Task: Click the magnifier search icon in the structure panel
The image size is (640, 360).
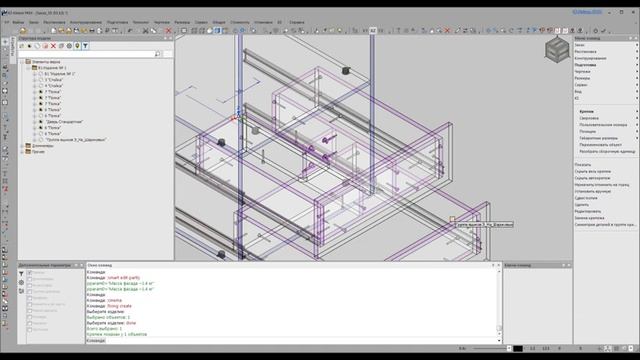Action: point(158,54)
